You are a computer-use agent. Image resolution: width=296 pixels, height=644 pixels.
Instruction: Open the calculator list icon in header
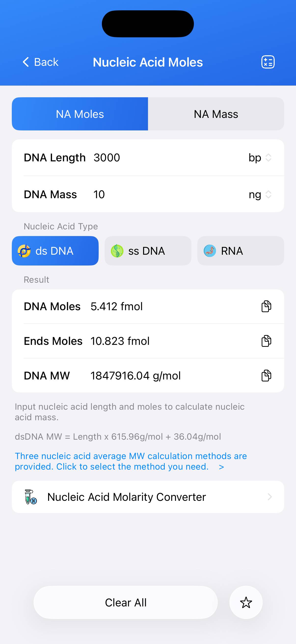(268, 62)
